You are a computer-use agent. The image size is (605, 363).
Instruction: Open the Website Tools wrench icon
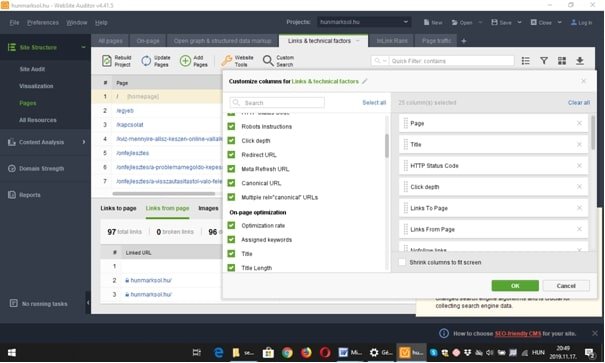[x=227, y=61]
